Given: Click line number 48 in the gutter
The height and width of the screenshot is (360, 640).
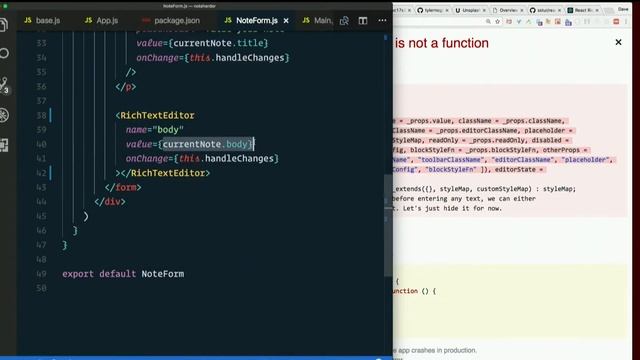Looking at the screenshot, I should (41, 260).
